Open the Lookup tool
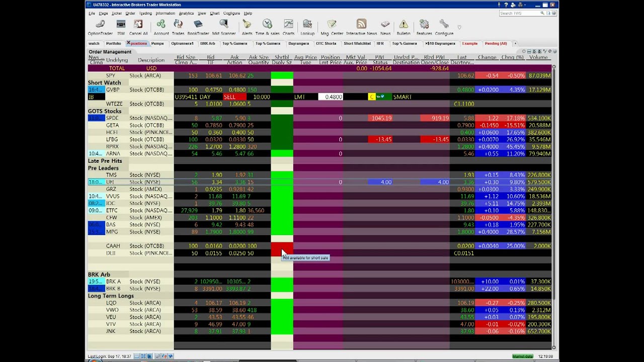 [x=307, y=28]
